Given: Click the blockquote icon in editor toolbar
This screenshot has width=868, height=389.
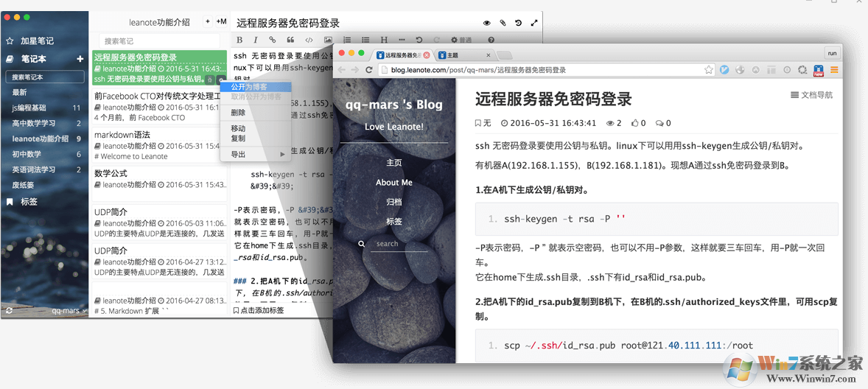Looking at the screenshot, I should [x=290, y=40].
